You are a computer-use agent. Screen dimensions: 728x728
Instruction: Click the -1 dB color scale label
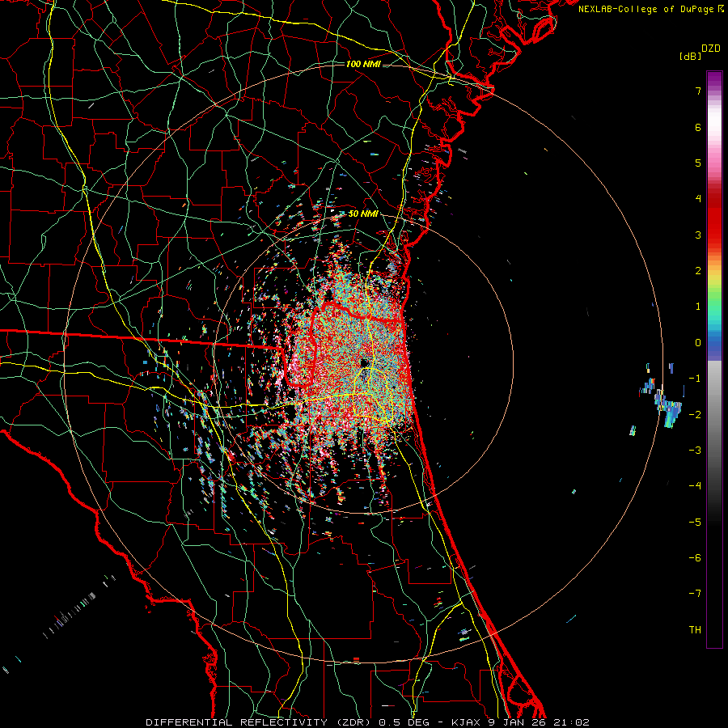tap(695, 379)
